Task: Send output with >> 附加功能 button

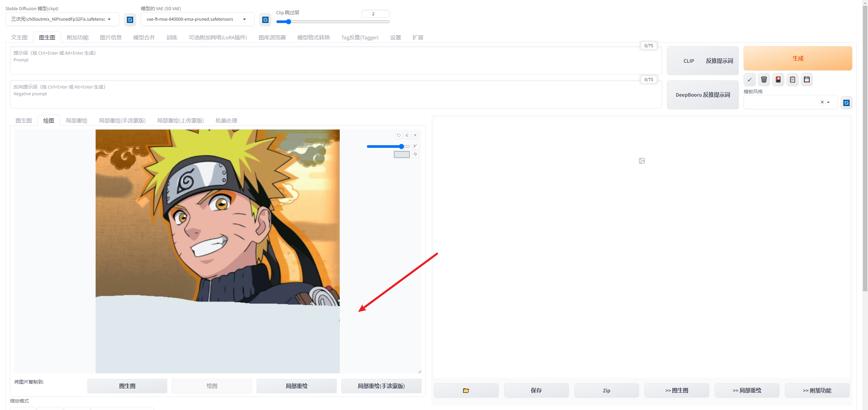Action: coord(817,390)
